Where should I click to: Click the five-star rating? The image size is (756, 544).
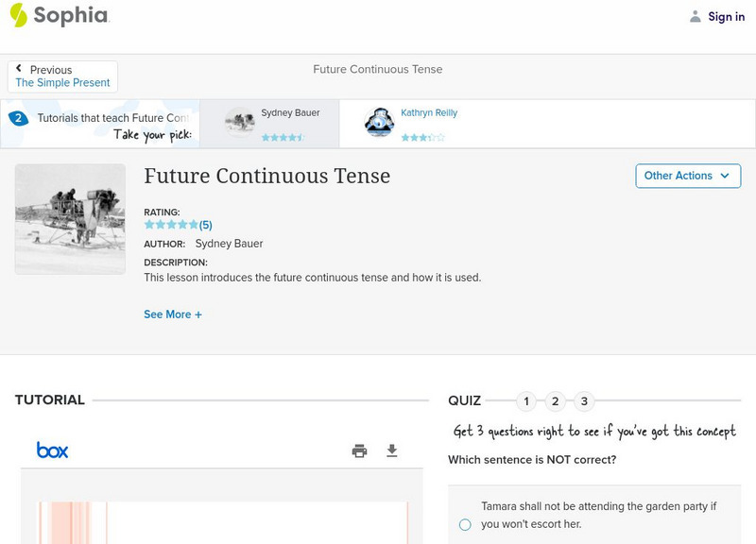click(x=171, y=225)
